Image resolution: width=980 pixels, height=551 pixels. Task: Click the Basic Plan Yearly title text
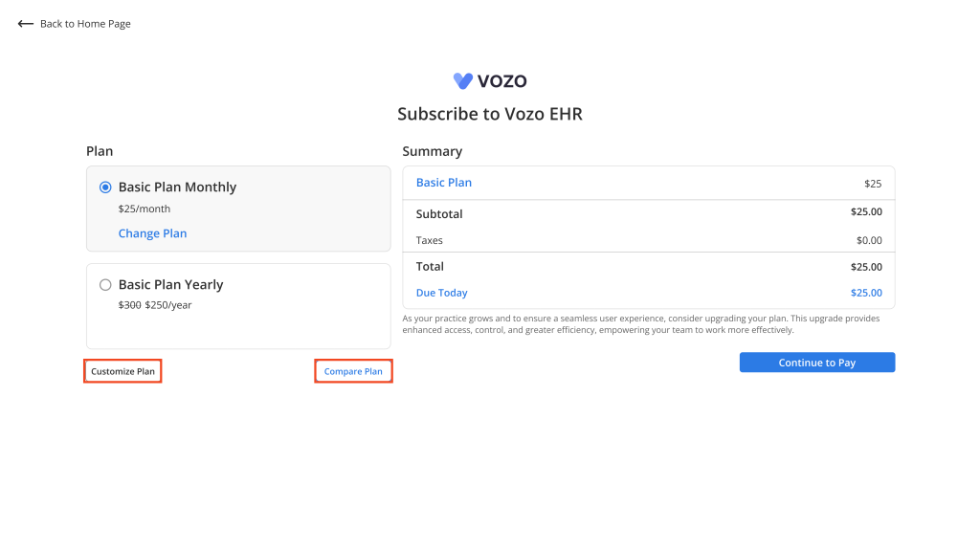pos(170,284)
